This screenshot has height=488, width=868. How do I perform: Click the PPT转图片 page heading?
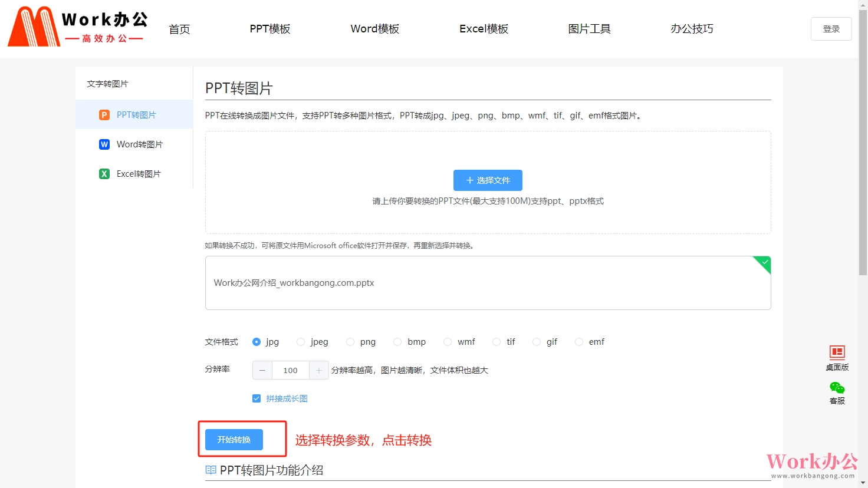[239, 88]
